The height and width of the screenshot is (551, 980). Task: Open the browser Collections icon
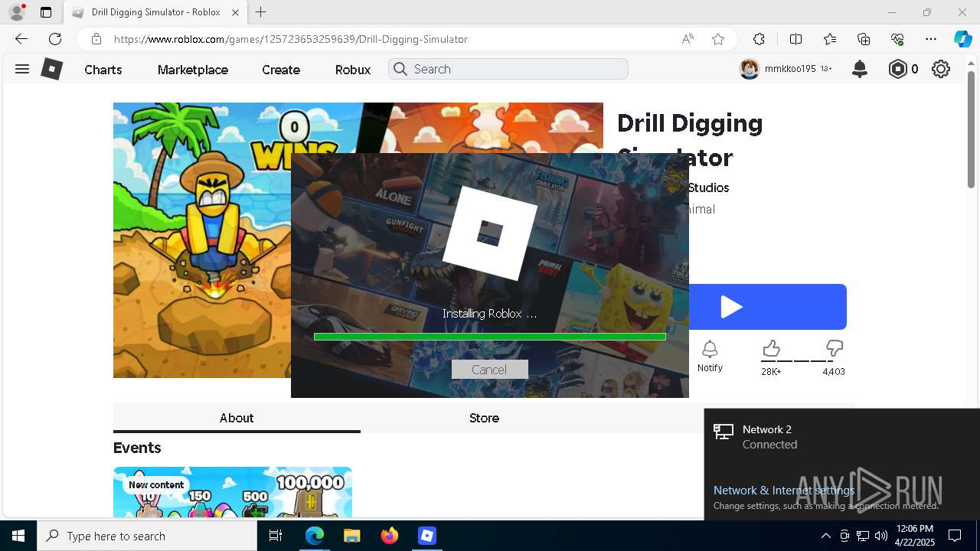pyautogui.click(x=864, y=39)
